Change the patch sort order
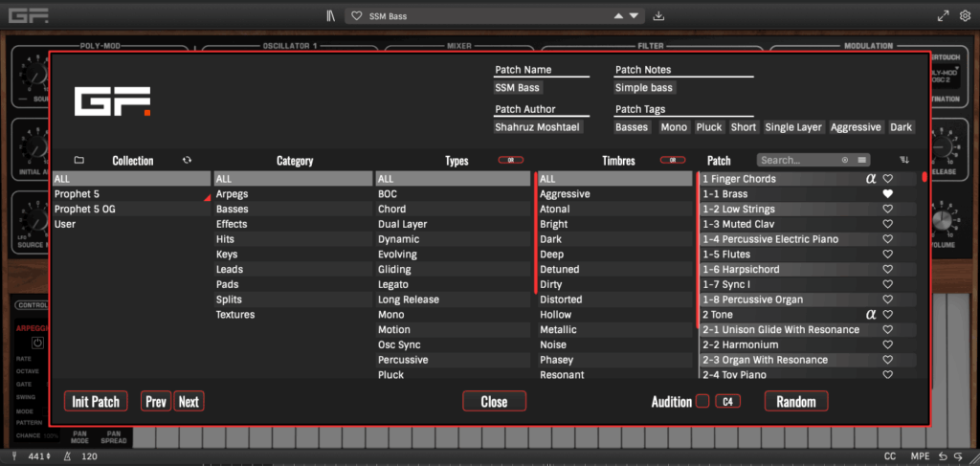The width and height of the screenshot is (980, 466). click(905, 161)
